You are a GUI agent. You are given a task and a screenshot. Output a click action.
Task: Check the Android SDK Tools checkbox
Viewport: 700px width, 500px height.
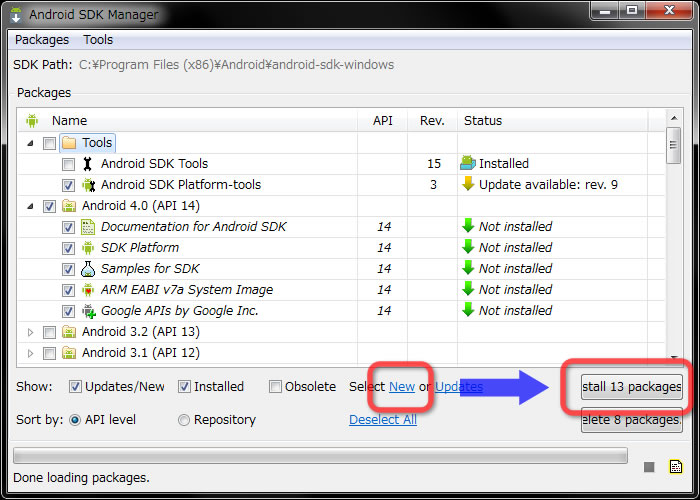(x=68, y=164)
